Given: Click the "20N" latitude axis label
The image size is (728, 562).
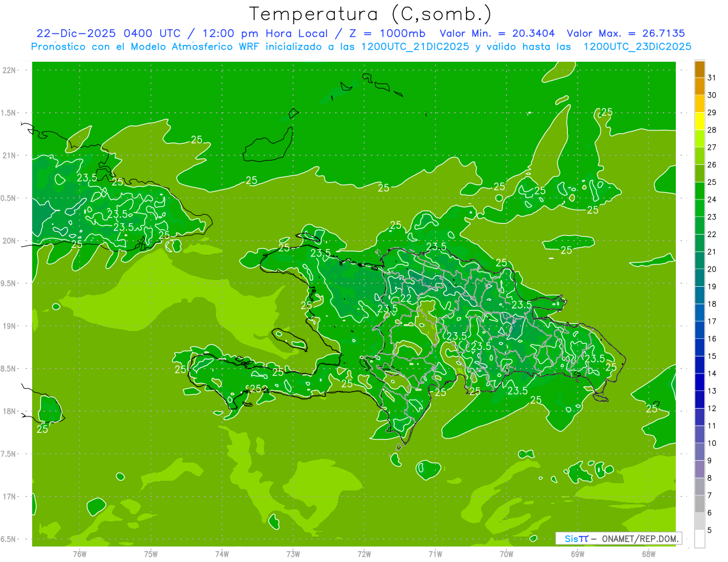Looking at the screenshot, I should pyautogui.click(x=9, y=241).
